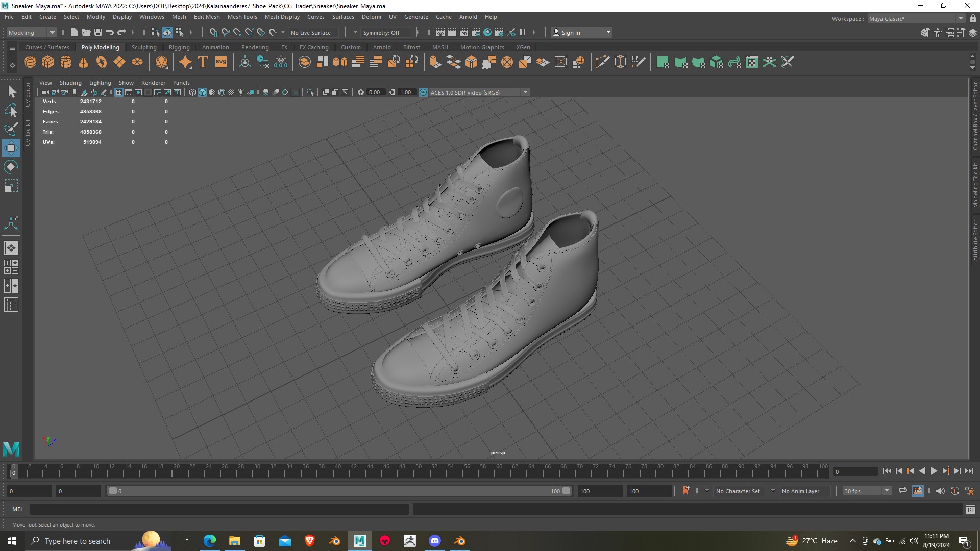This screenshot has width=980, height=551.
Task: Open the No Live Surface field
Action: click(x=313, y=32)
